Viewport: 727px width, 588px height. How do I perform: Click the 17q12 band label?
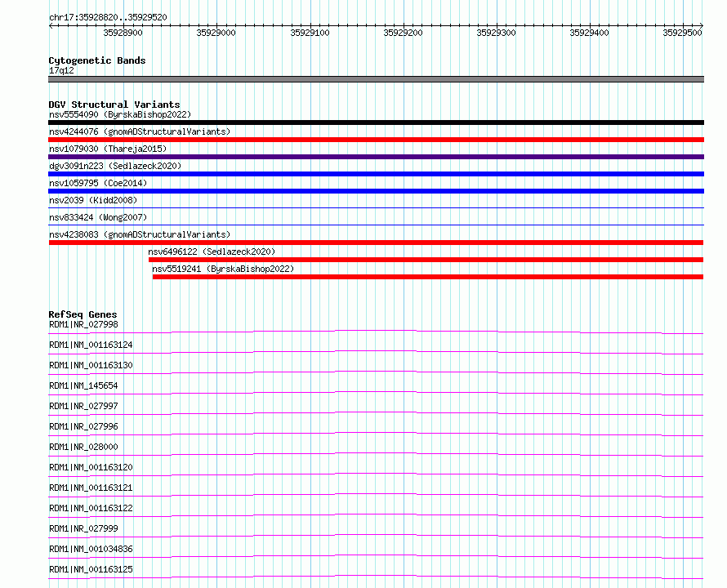click(x=61, y=70)
